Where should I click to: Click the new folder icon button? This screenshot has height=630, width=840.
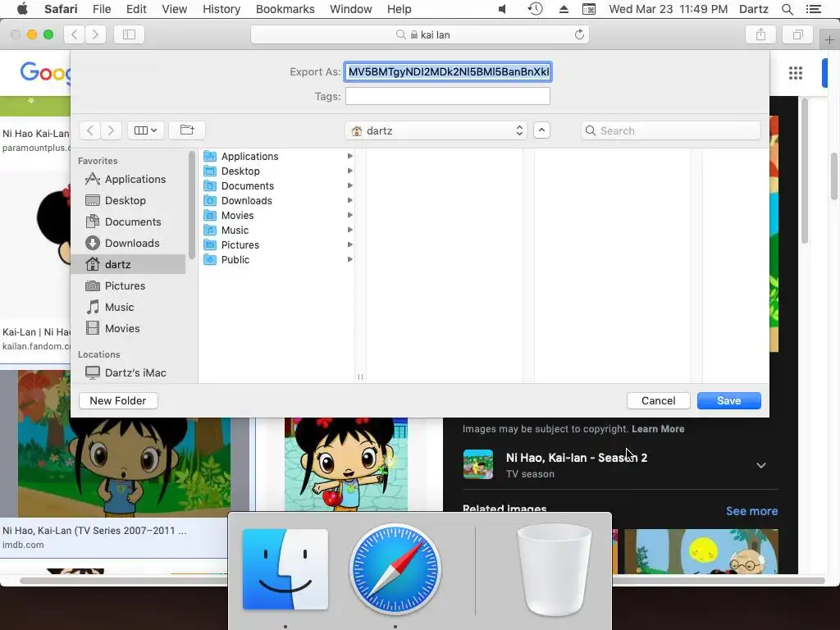pyautogui.click(x=187, y=130)
